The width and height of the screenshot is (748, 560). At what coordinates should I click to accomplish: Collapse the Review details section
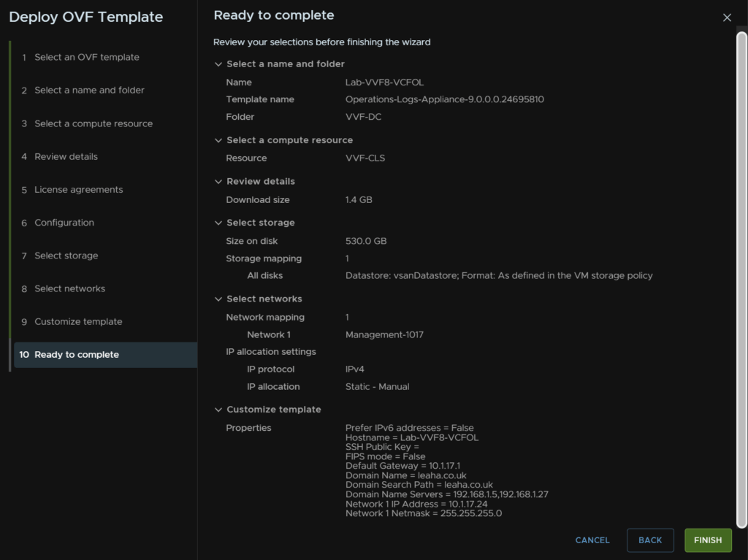(218, 182)
